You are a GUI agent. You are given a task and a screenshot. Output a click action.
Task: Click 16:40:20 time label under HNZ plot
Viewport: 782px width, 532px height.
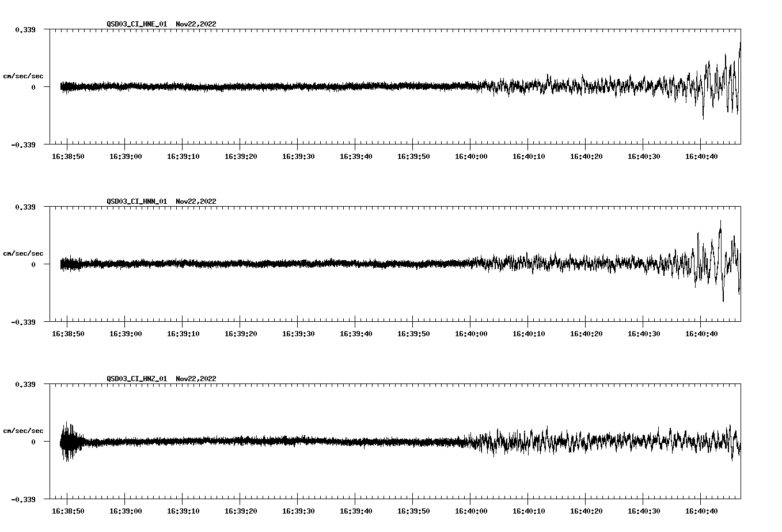(586, 511)
